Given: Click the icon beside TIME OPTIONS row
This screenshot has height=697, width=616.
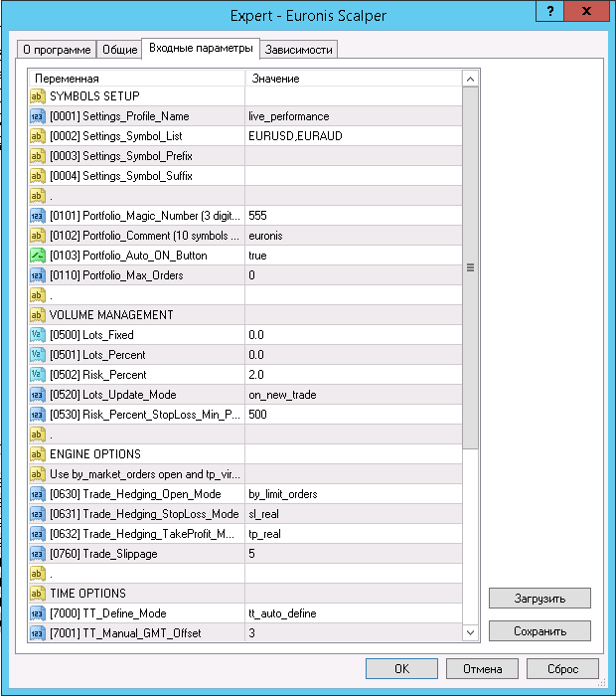Looking at the screenshot, I should click(x=38, y=594).
